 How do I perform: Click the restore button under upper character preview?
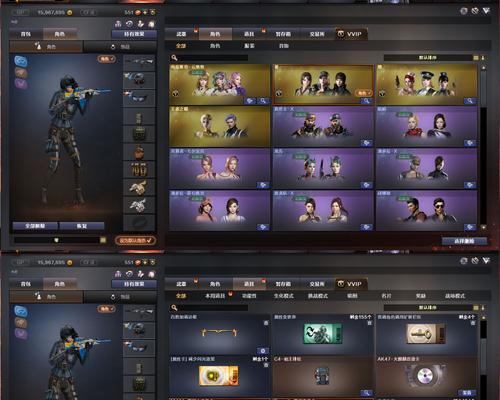point(82,226)
